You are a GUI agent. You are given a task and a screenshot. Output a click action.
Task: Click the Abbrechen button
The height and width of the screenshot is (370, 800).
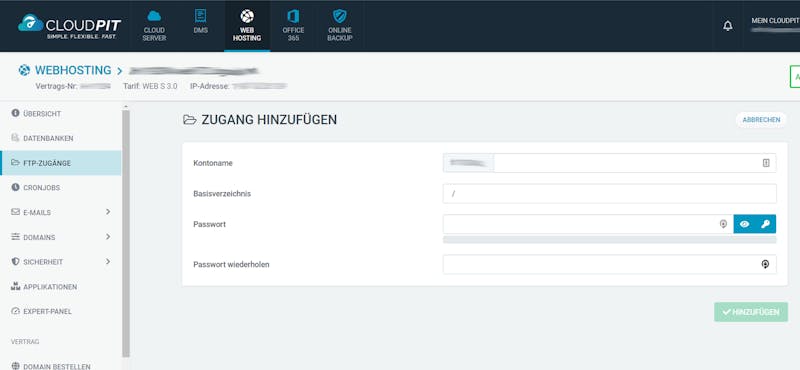click(761, 120)
